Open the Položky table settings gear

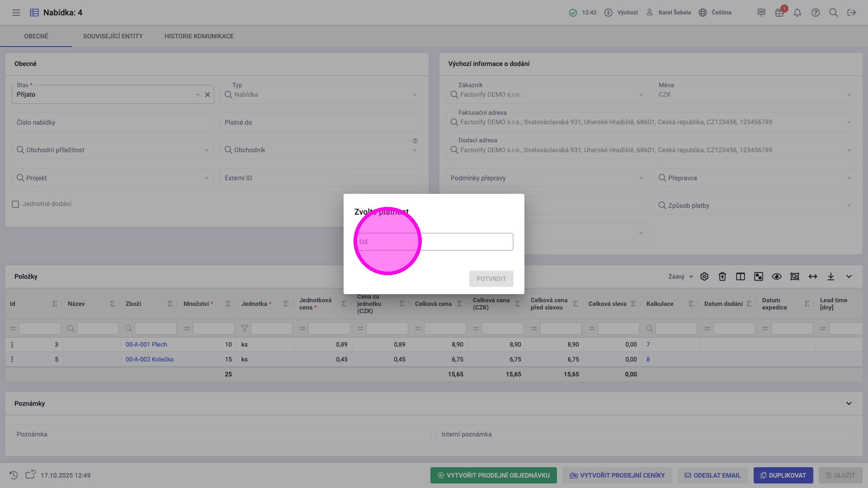tap(704, 277)
